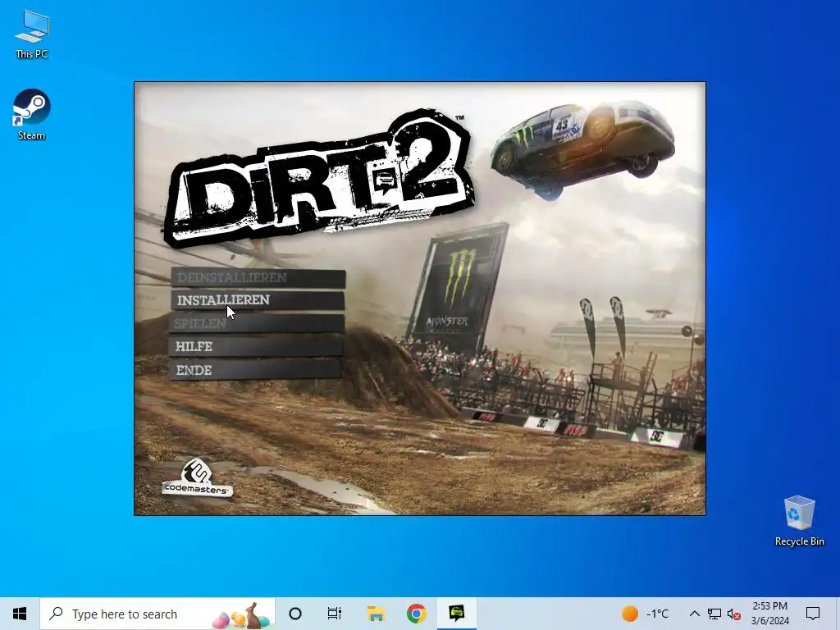The height and width of the screenshot is (630, 840).
Task: Open the HILFE menu option
Action: [x=256, y=347]
